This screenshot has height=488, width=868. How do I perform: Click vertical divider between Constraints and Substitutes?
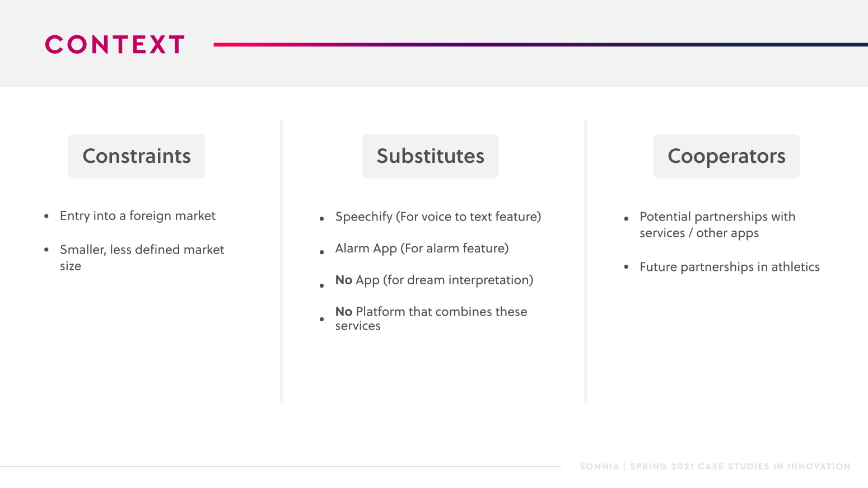tap(282, 261)
